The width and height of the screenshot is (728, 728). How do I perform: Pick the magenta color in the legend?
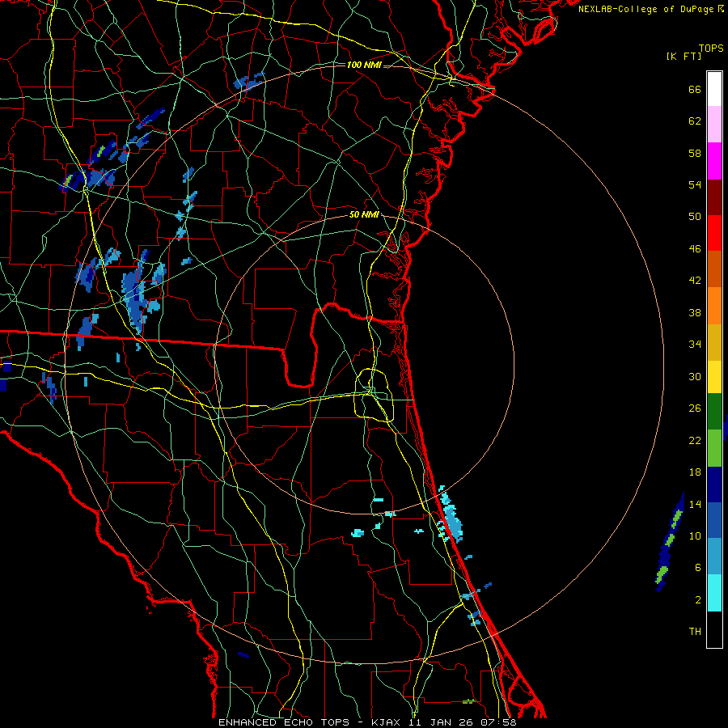pyautogui.click(x=714, y=161)
